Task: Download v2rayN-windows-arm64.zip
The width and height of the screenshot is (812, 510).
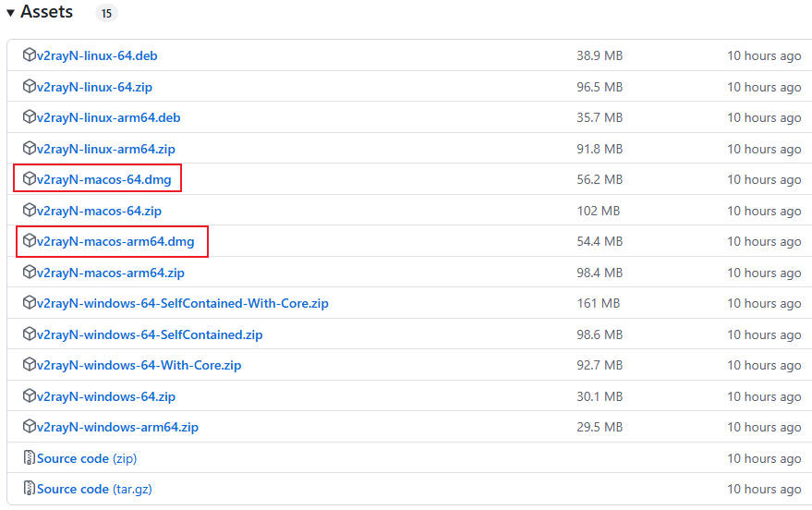Action: [117, 427]
